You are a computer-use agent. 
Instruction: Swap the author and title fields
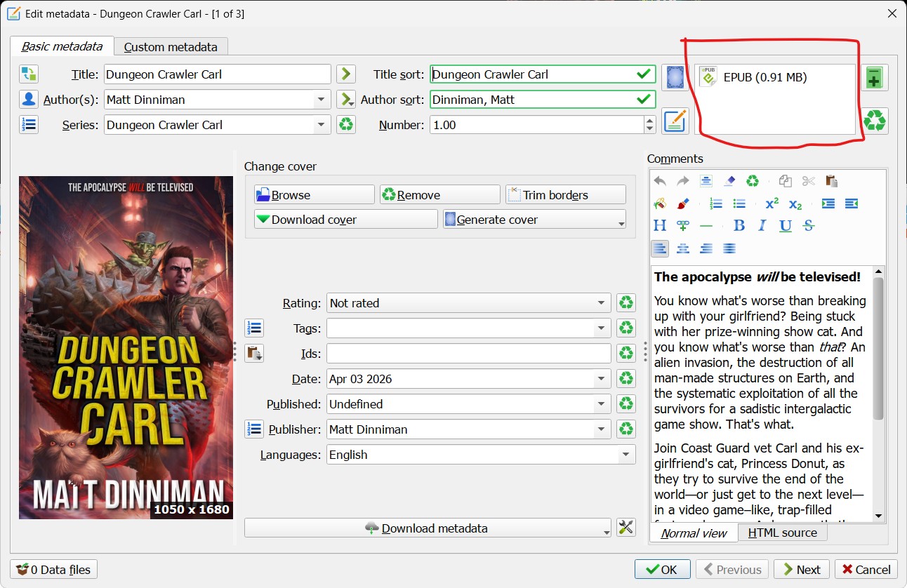[29, 74]
